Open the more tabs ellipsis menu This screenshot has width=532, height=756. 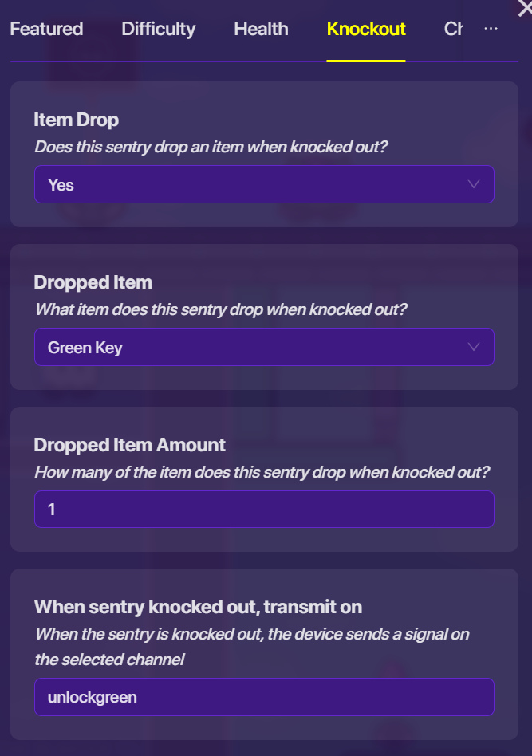[491, 29]
